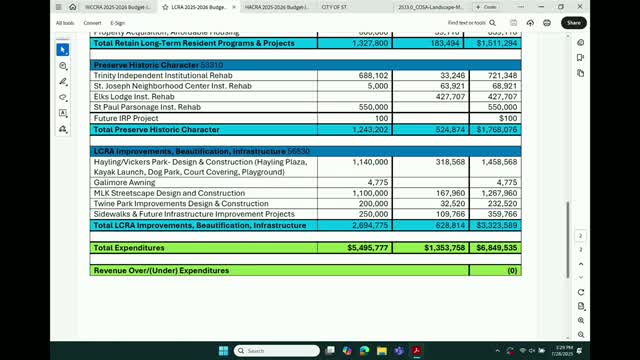
Task: Expand system tray hidden icons chevron
Action: pos(497,351)
